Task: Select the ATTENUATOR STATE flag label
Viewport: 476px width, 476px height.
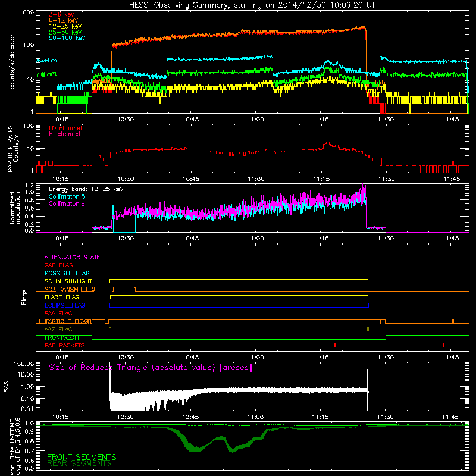Action: click(x=72, y=257)
